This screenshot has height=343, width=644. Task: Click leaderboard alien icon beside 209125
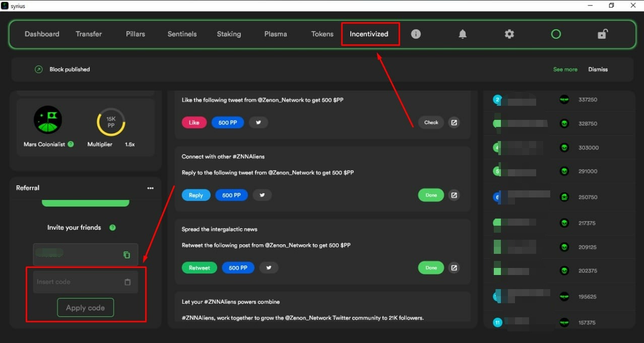tap(564, 247)
